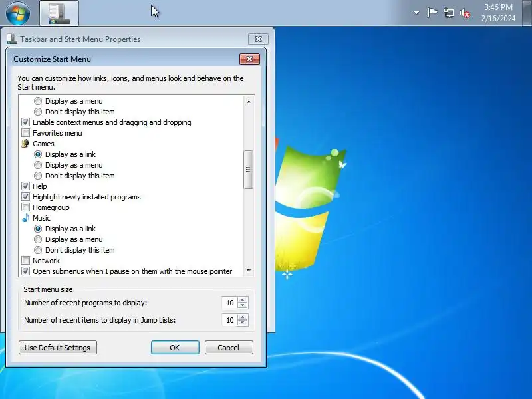Image resolution: width=532 pixels, height=399 pixels.
Task: Click the Taskbar Properties title icon
Action: (x=12, y=39)
